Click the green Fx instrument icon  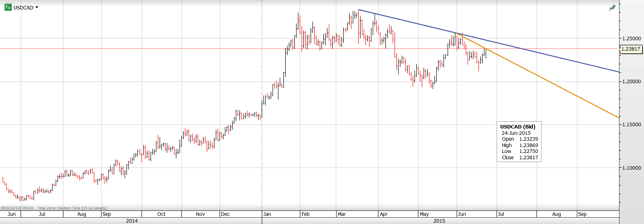click(x=8, y=7)
